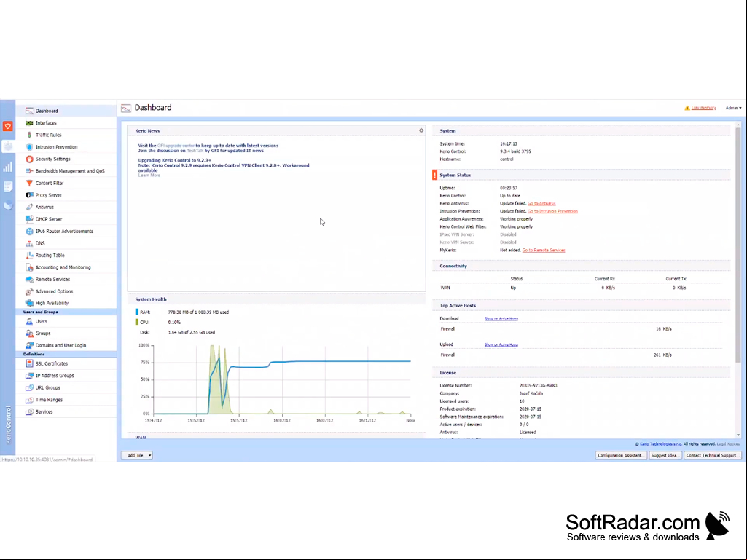Click the IPv6 Router Advertisements icon

pyautogui.click(x=29, y=231)
